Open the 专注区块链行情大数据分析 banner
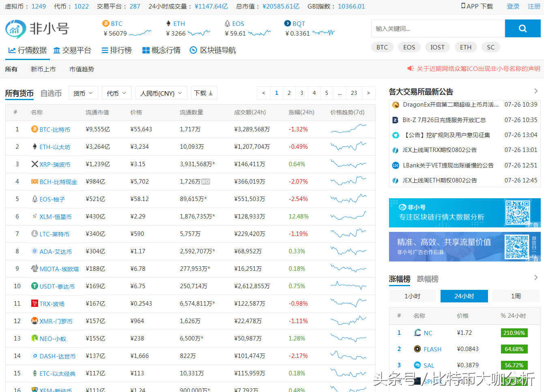 tap(465, 213)
